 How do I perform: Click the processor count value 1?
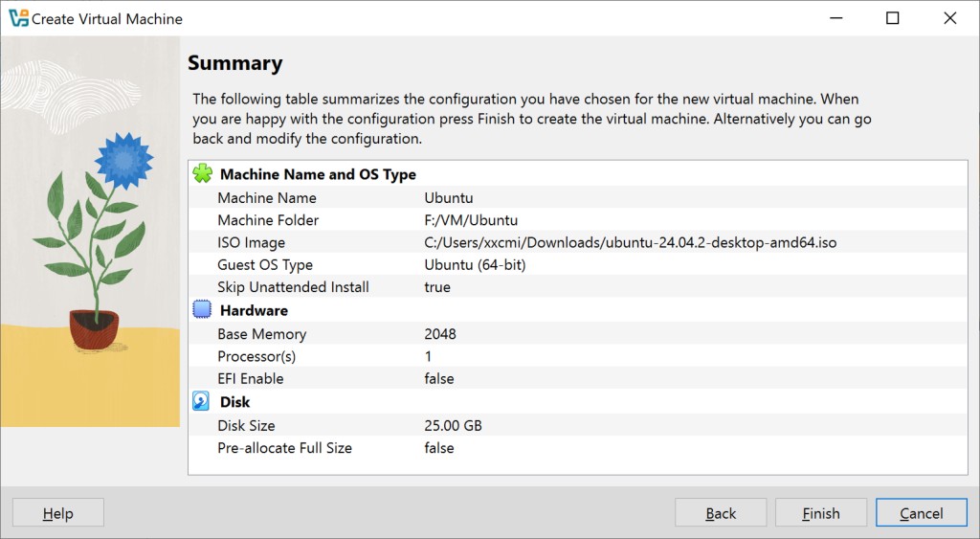click(x=428, y=356)
